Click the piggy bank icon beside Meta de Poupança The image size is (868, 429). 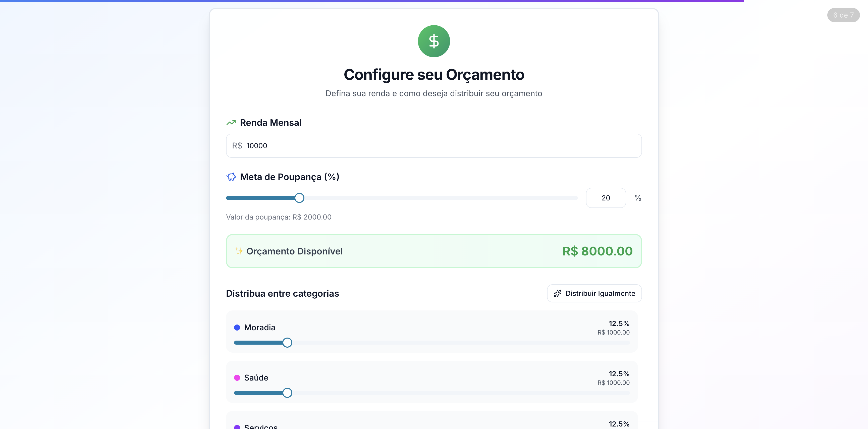[x=231, y=177]
